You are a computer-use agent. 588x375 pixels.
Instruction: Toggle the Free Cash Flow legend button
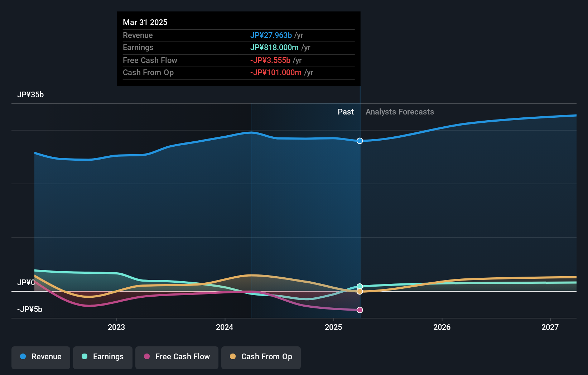click(177, 357)
